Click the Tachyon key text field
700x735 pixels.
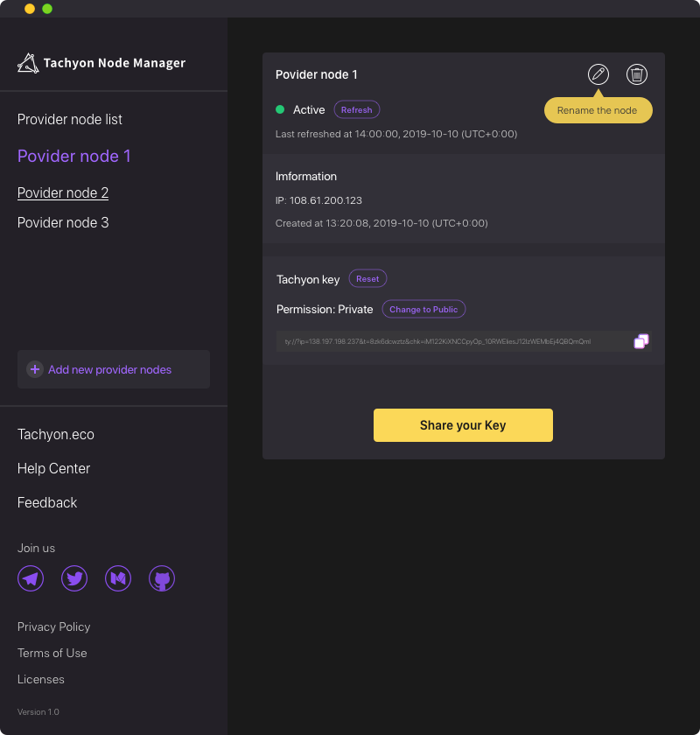click(x=454, y=341)
